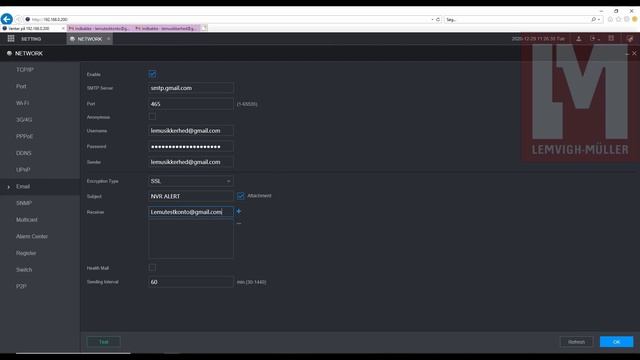This screenshot has height=360, width=640.
Task: Switch to the SETTING tab
Action: (31, 39)
